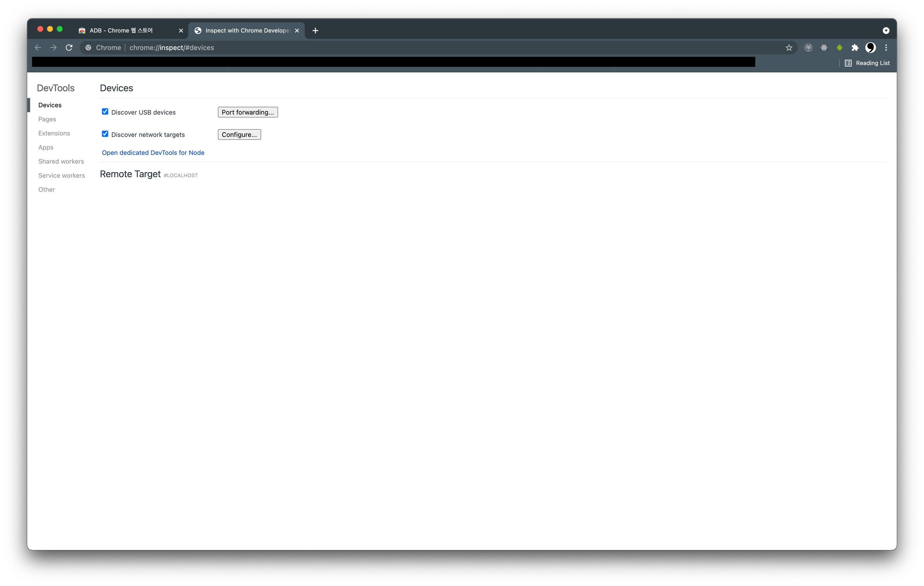Open the extensions puzzle piece icon
This screenshot has width=924, height=586.
point(855,47)
